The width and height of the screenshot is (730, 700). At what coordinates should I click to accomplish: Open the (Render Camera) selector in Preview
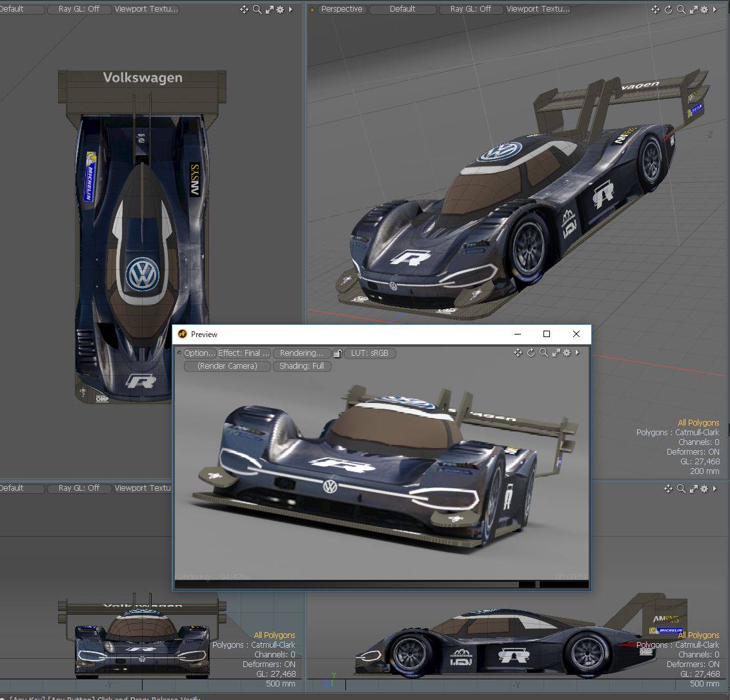click(x=227, y=366)
